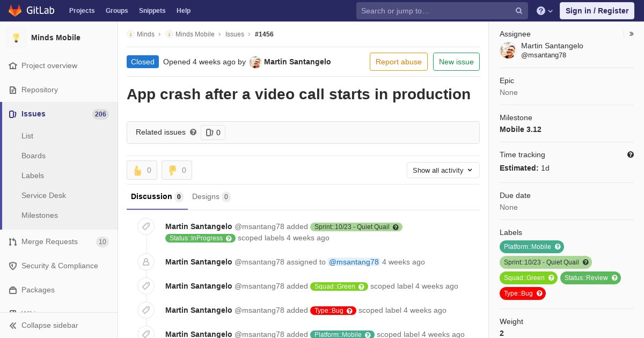Click the assignee user icon in activity timeline

[x=146, y=262]
